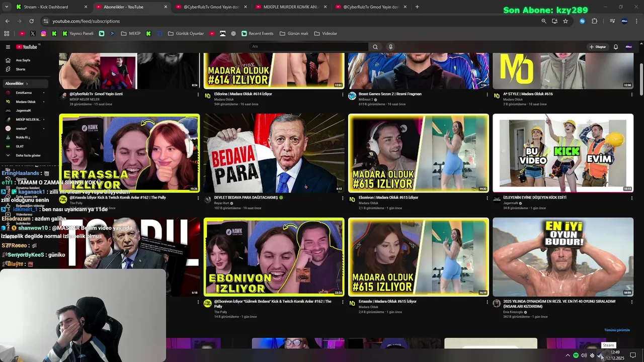This screenshot has height=362, width=644.
Task: Click the Oluştur create button
Action: 598,47
